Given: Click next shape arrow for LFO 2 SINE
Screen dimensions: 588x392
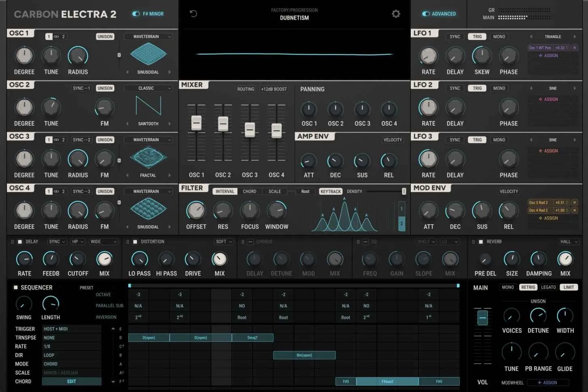Looking at the screenshot, I should click(x=574, y=88).
